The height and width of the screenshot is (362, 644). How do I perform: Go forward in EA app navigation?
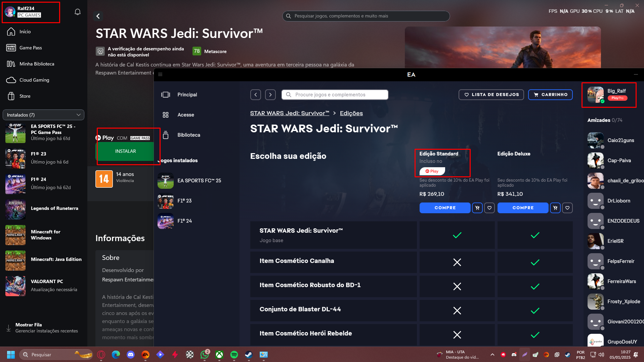[270, 95]
